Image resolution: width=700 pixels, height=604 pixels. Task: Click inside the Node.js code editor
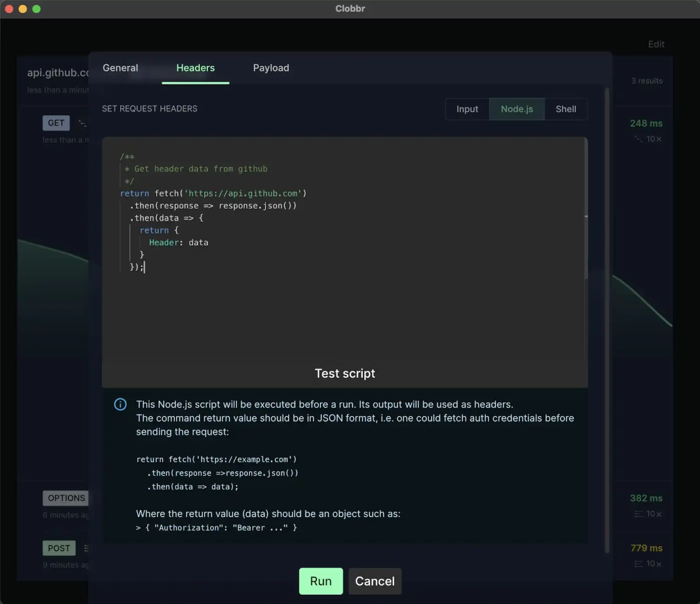(x=341, y=306)
